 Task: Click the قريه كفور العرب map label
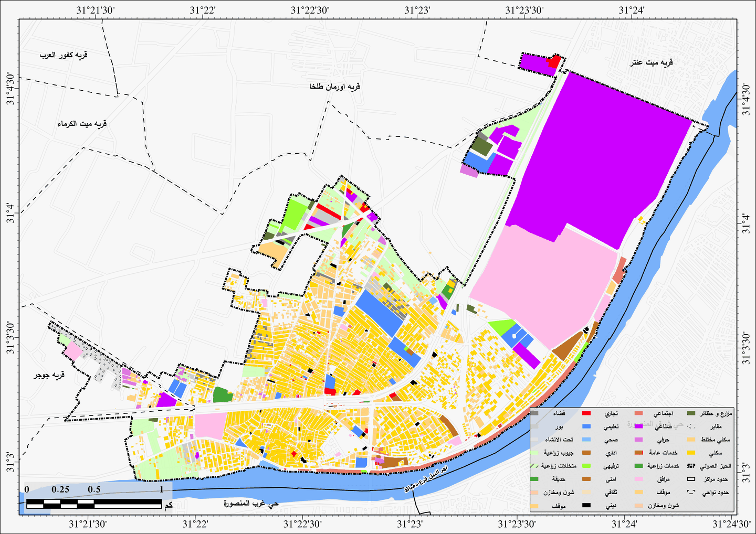click(63, 55)
